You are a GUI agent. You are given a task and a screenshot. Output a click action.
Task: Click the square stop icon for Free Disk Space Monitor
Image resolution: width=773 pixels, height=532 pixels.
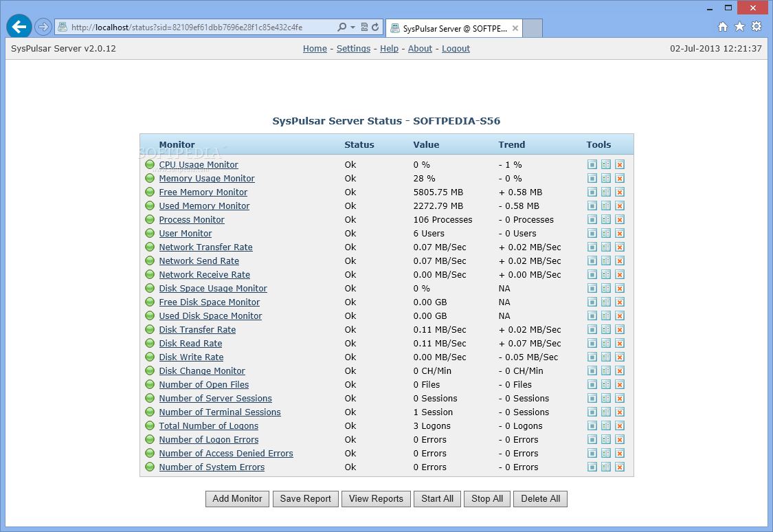pyautogui.click(x=592, y=302)
